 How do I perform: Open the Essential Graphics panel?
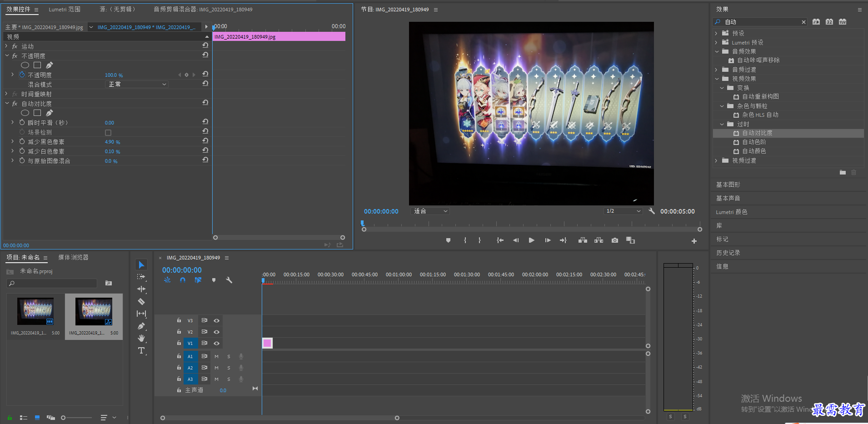coord(728,185)
